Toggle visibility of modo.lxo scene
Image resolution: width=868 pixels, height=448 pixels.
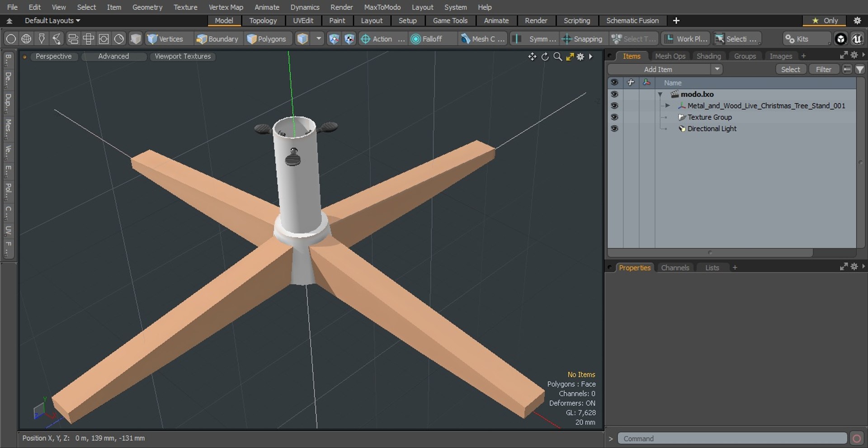point(614,94)
